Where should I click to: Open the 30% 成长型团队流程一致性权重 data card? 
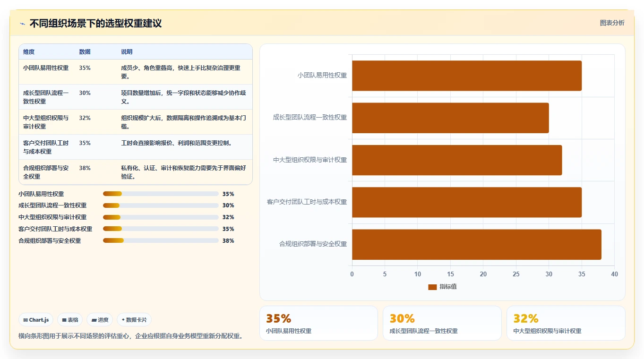coord(442,323)
